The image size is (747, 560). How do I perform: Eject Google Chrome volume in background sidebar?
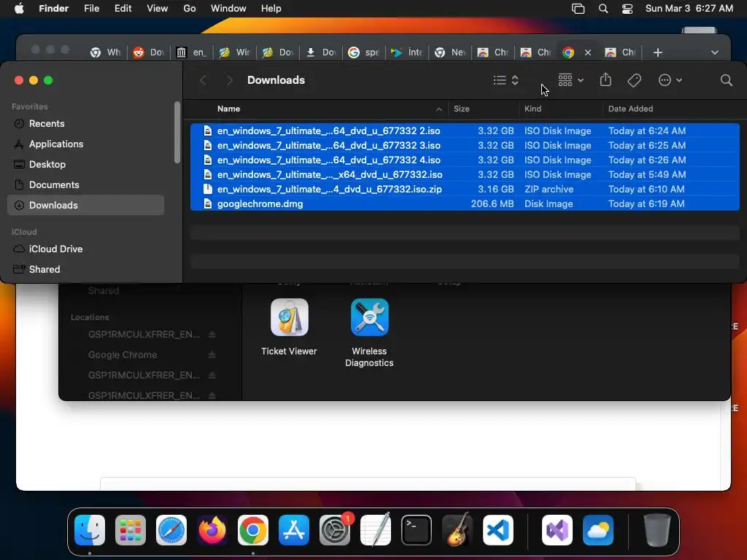click(x=212, y=355)
